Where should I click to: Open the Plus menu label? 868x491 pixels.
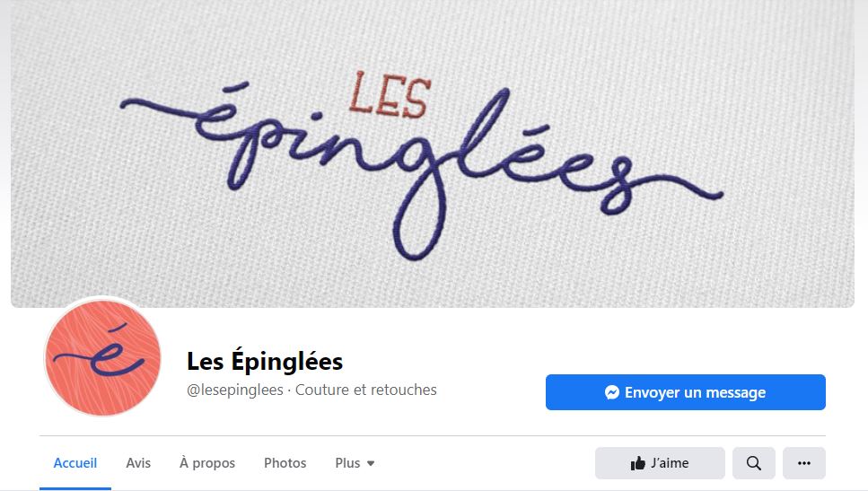tap(347, 463)
